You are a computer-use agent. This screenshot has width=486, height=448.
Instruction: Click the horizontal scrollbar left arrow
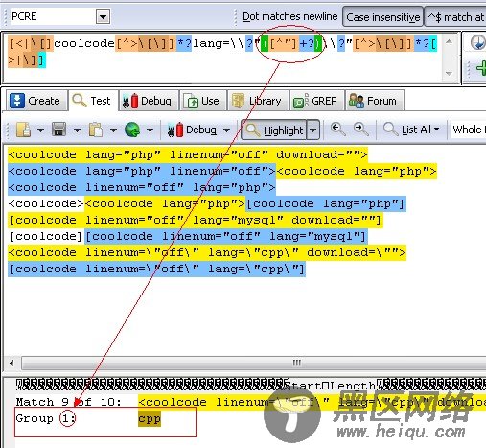point(12,364)
